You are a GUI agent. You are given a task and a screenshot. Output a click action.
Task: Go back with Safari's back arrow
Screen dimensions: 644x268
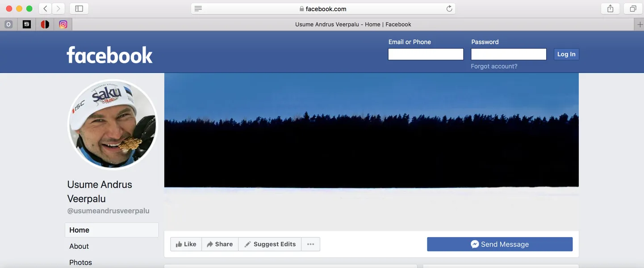[45, 9]
